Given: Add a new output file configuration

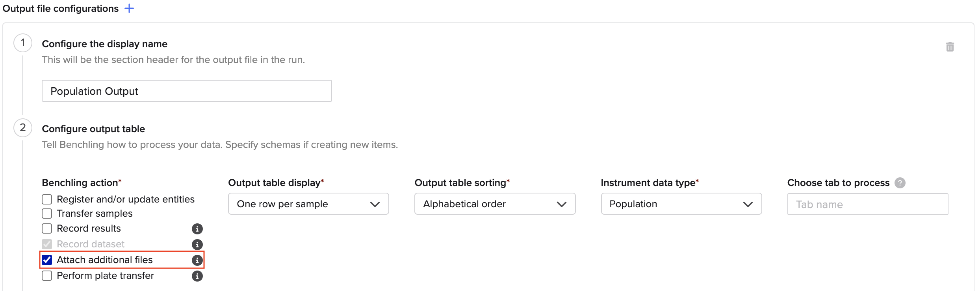Looking at the screenshot, I should (129, 8).
